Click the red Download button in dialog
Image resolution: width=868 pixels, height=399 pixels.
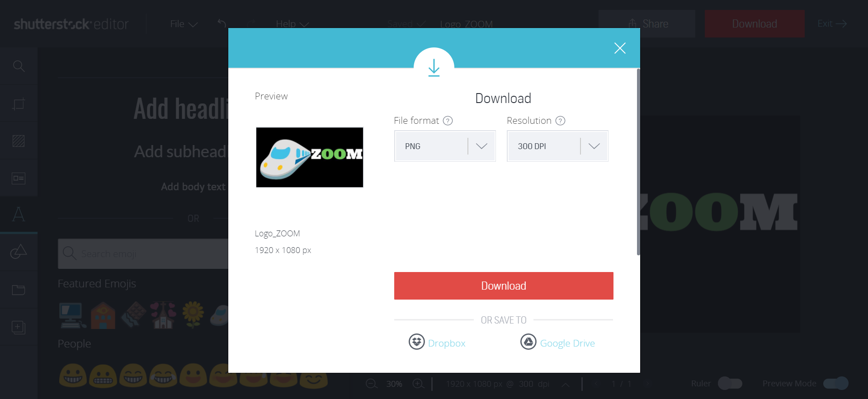(503, 286)
